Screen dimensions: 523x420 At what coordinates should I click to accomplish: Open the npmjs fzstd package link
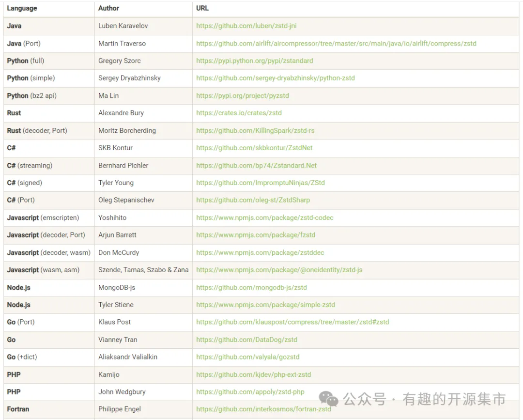click(256, 235)
